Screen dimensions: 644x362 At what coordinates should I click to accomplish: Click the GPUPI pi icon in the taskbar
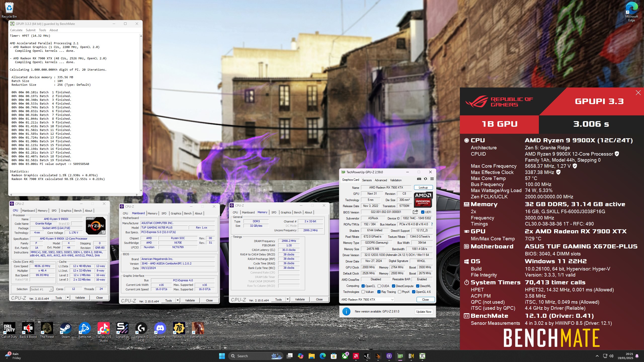(x=422, y=356)
